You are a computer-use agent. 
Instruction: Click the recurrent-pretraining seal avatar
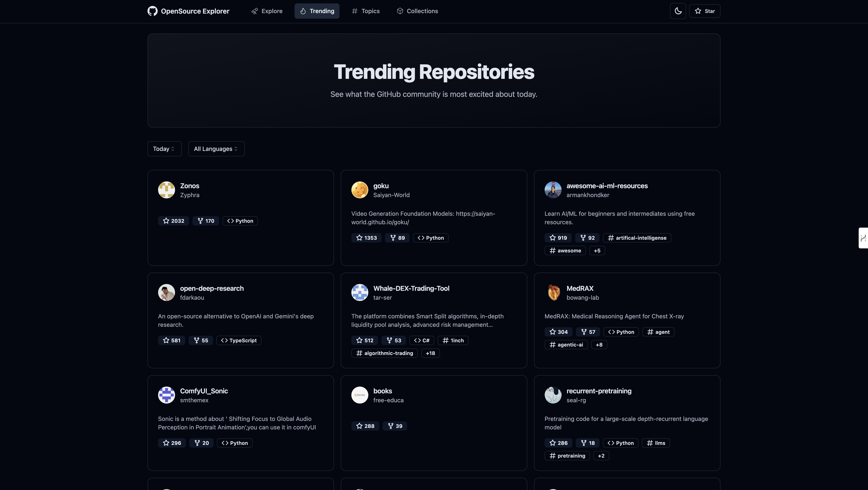tap(553, 395)
